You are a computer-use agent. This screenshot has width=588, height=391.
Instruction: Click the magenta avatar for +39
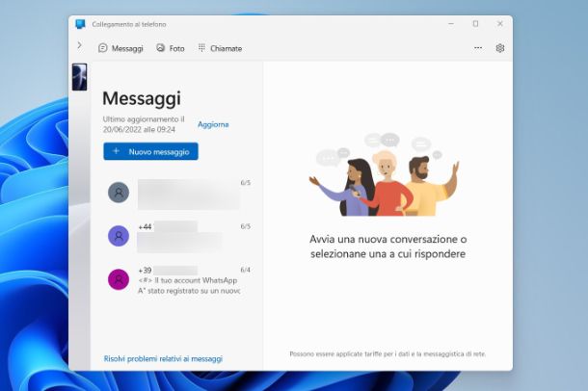click(119, 279)
